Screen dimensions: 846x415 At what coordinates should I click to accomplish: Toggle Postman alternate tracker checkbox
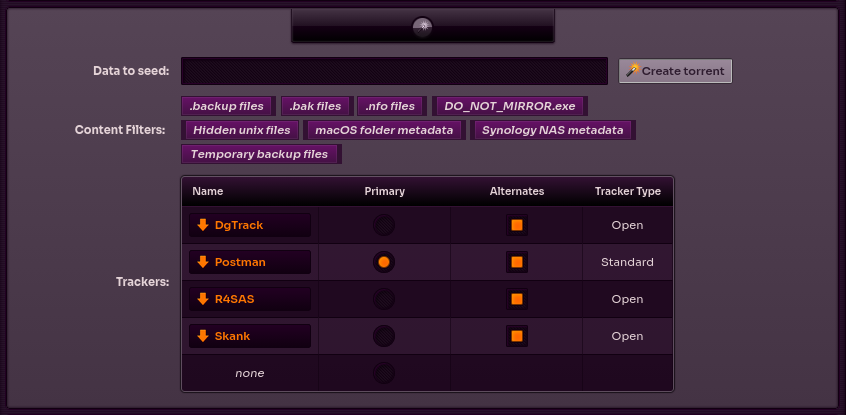[517, 262]
